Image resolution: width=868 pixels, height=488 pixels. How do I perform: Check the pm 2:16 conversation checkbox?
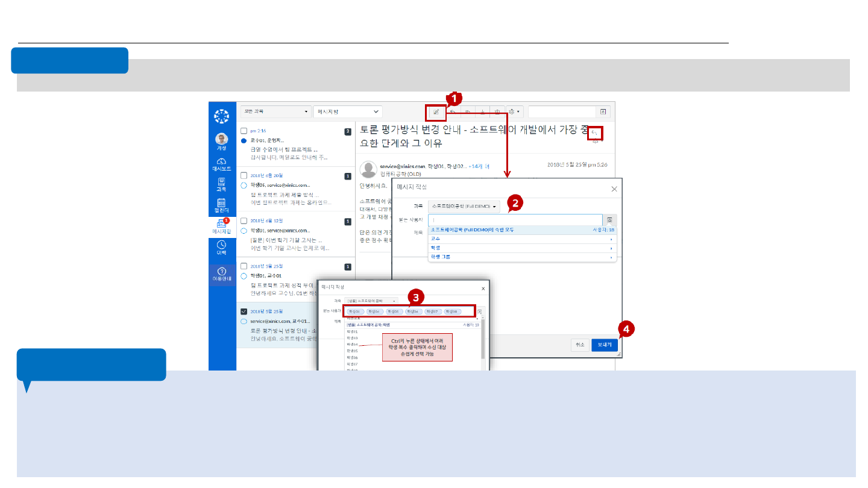pyautogui.click(x=244, y=131)
